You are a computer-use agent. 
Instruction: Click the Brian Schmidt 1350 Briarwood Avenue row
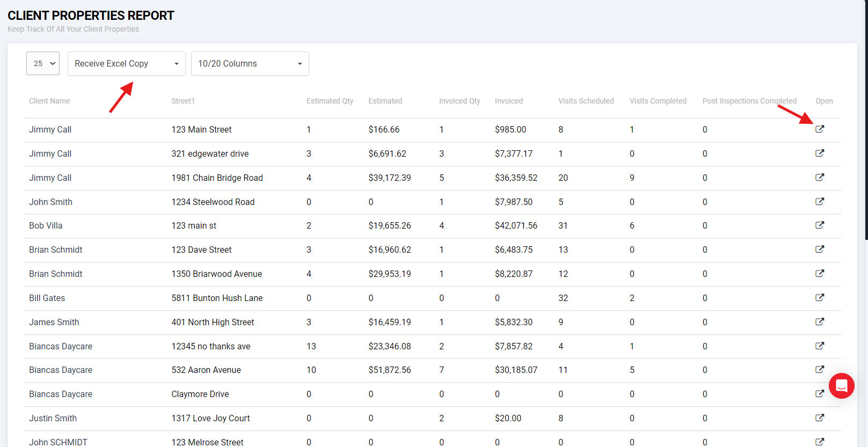point(216,274)
